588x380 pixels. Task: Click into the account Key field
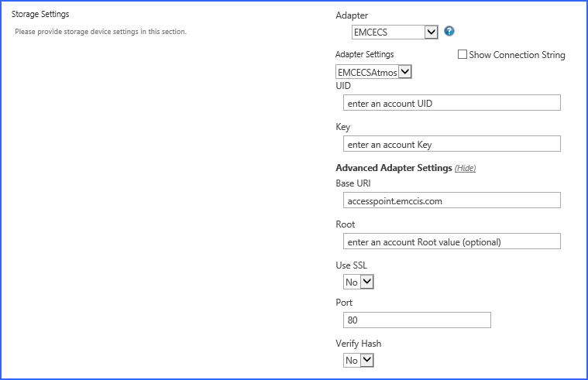point(451,144)
